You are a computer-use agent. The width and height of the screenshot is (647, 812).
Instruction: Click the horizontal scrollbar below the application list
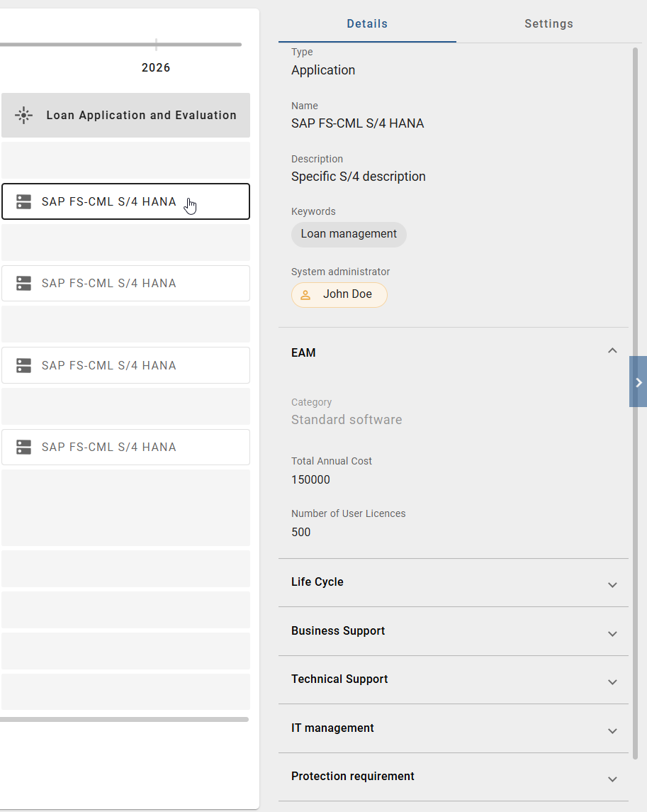(x=124, y=719)
